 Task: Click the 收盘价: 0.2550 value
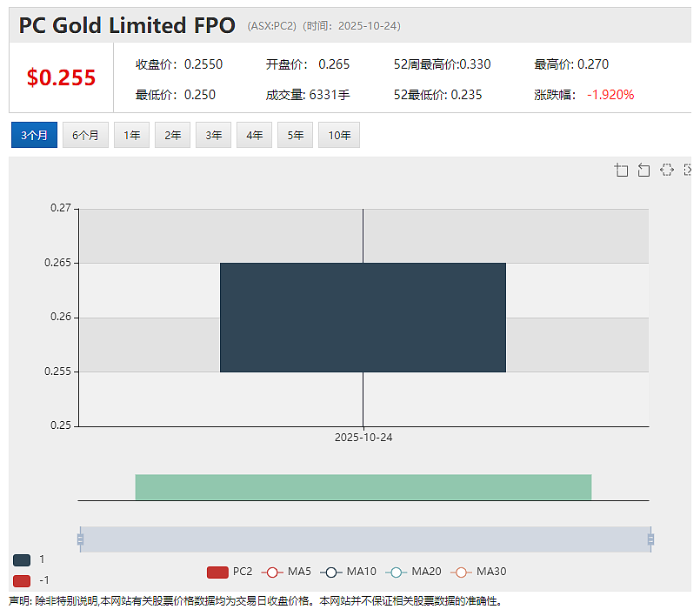pyautogui.click(x=179, y=64)
